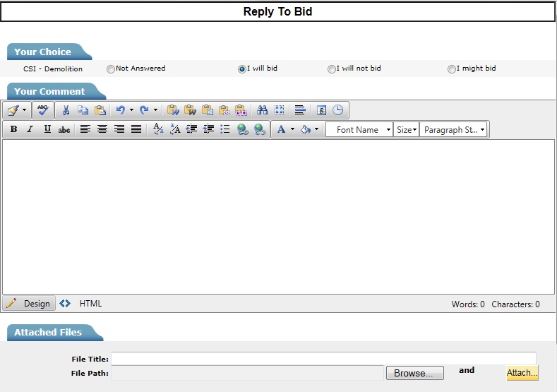Open the font color picker arrow
Screen dimensions: 557x392
[292, 129]
